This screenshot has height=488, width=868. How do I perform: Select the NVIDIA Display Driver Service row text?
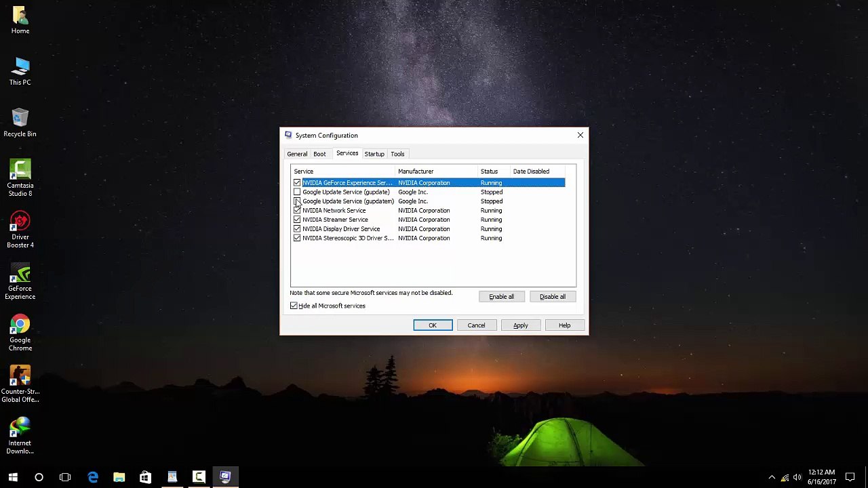pyautogui.click(x=341, y=229)
